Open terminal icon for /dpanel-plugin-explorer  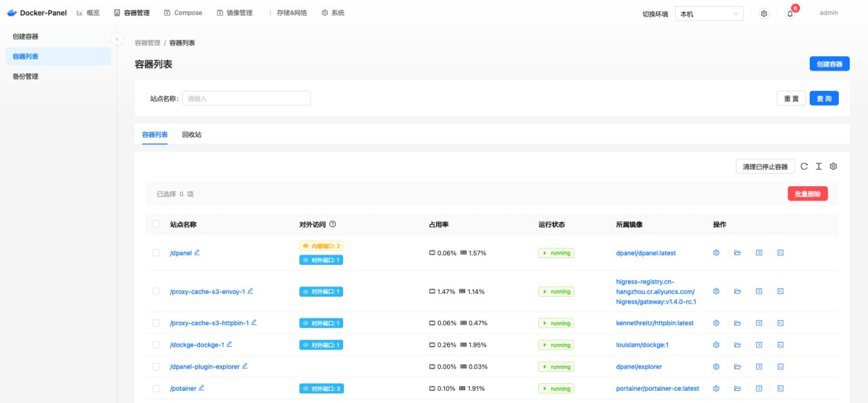pyautogui.click(x=781, y=366)
